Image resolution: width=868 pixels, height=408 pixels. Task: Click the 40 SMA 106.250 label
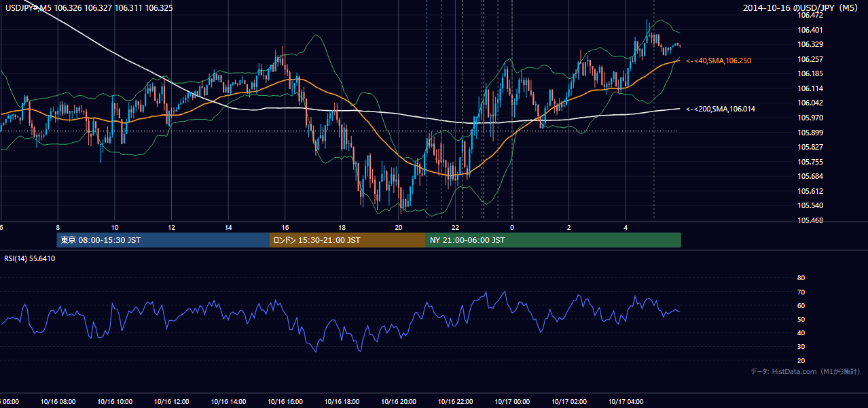[719, 61]
